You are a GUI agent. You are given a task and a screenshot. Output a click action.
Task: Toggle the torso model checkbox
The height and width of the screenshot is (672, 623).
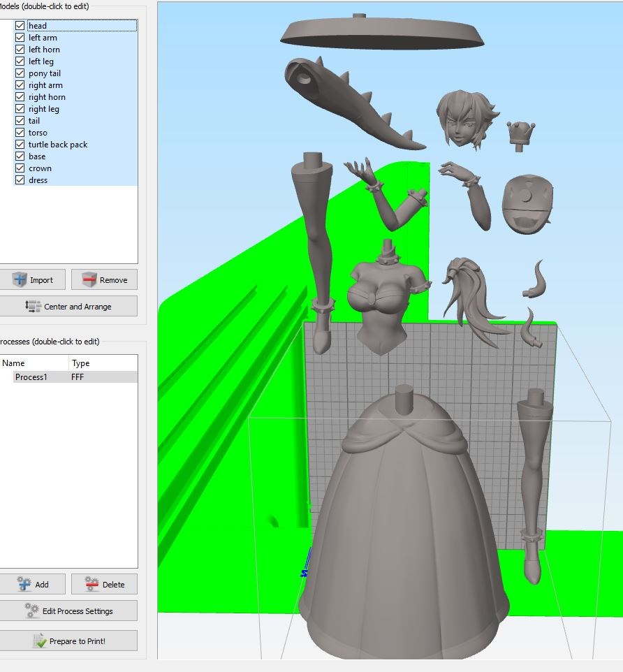pyautogui.click(x=20, y=133)
